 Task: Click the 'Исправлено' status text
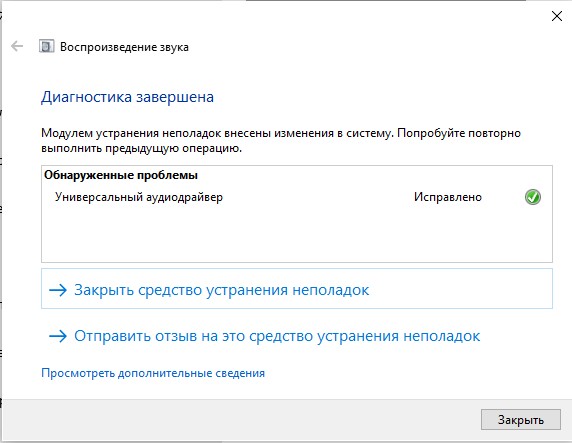click(x=448, y=197)
